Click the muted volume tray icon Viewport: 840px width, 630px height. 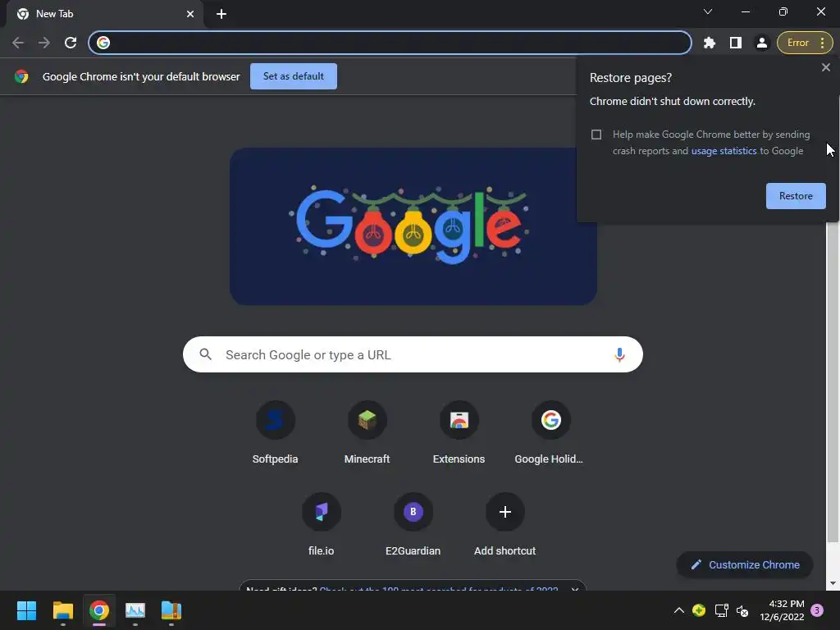(x=742, y=610)
